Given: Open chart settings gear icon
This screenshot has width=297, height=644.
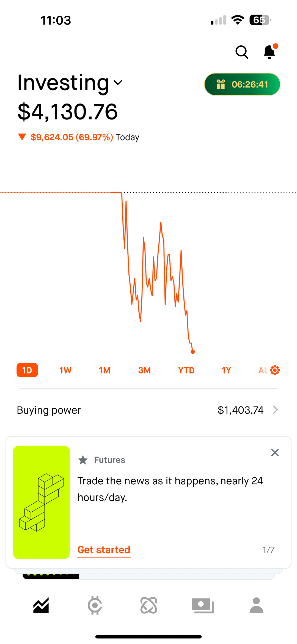Looking at the screenshot, I should [275, 370].
